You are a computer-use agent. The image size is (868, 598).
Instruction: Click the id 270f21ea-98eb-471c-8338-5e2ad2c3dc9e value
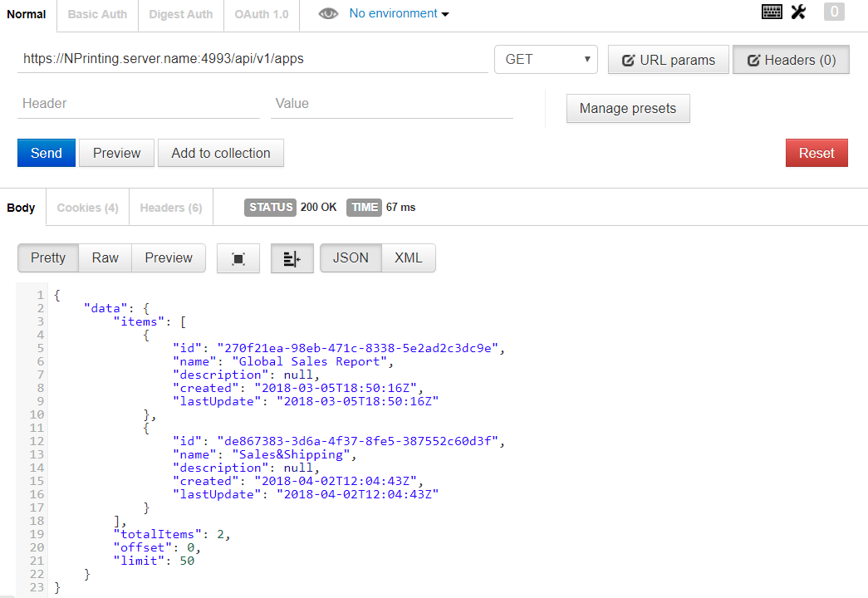[358, 348]
